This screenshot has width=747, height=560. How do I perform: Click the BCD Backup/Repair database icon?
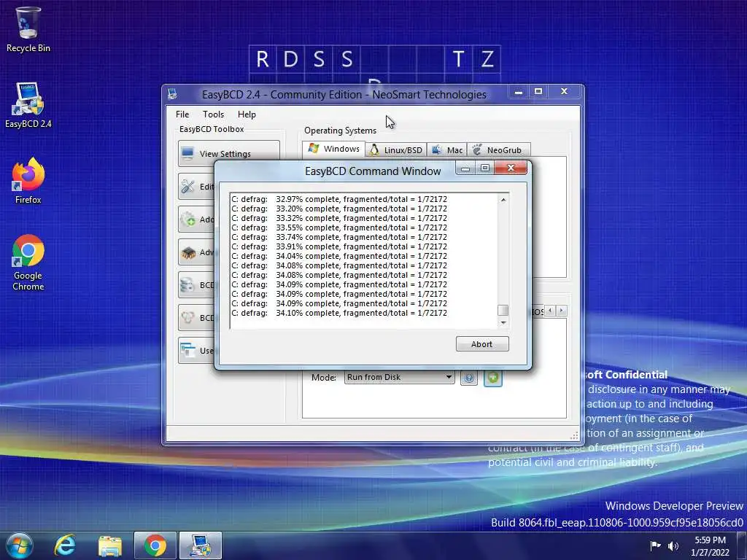188,285
